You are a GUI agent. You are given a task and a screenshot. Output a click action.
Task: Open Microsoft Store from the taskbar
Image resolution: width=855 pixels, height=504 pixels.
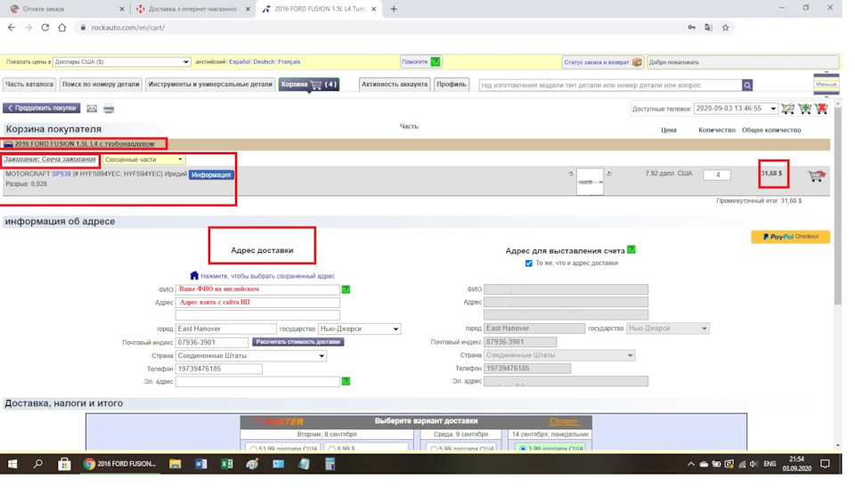[64, 464]
